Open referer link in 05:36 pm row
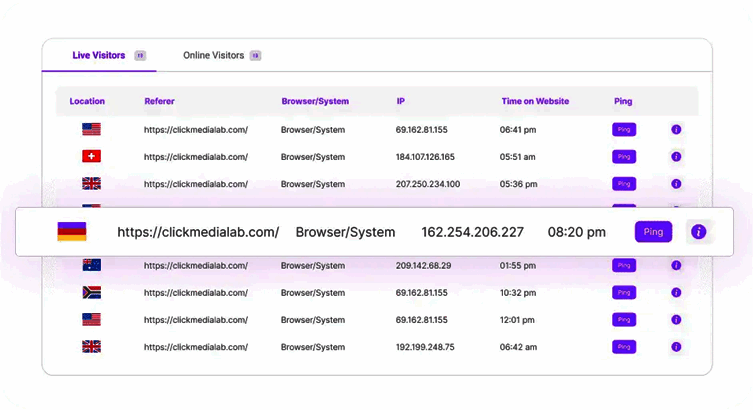Image resolution: width=753 pixels, height=410 pixels. (x=196, y=184)
